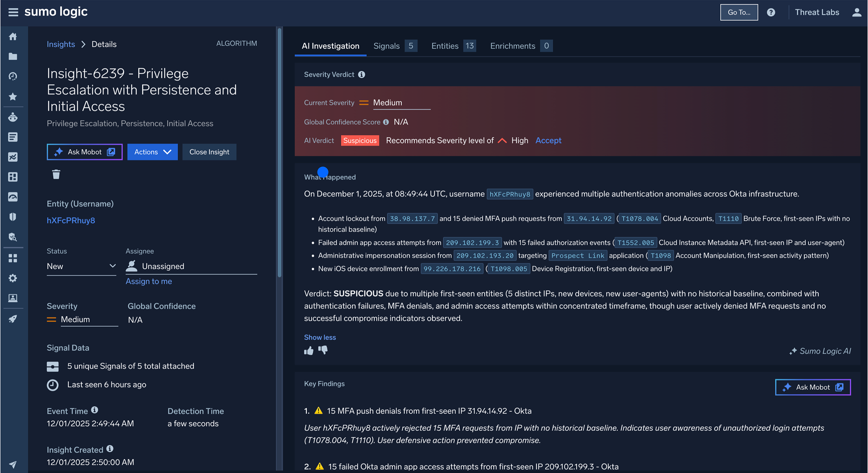
Task: Give thumbs down to AI summary
Action: click(323, 350)
